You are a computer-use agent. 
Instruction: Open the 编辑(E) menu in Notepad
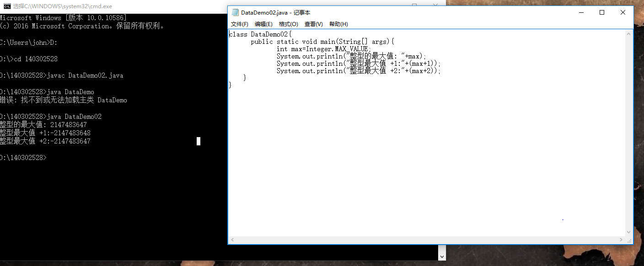click(x=263, y=24)
